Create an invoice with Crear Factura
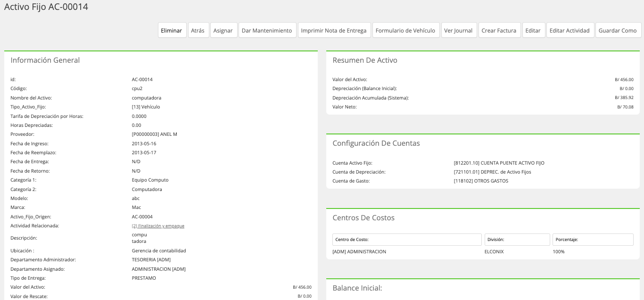 (499, 30)
